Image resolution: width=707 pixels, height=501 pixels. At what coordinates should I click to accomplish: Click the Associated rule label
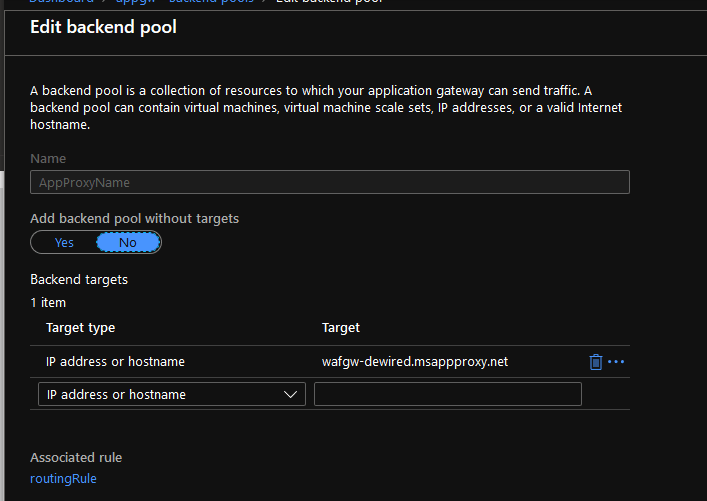pos(76,458)
